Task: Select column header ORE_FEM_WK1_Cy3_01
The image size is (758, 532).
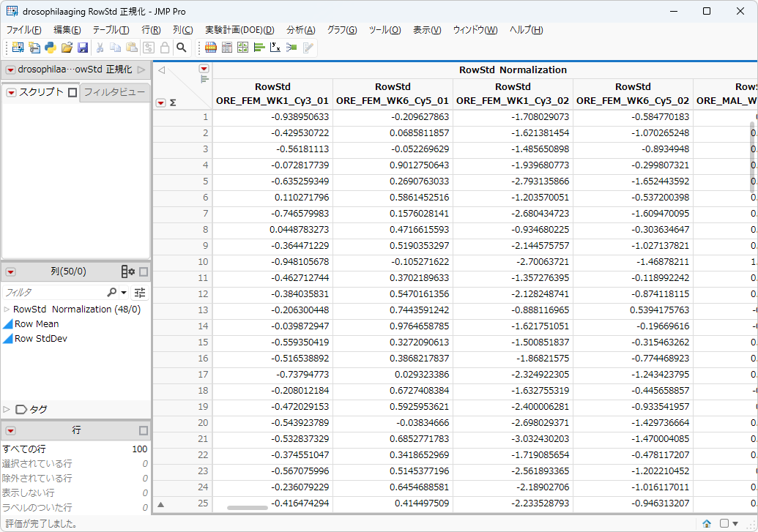Action: coord(272,94)
